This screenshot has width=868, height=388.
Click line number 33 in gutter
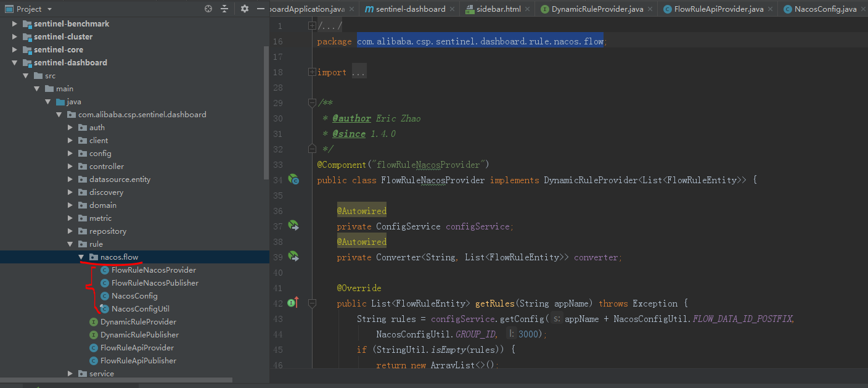click(277, 165)
